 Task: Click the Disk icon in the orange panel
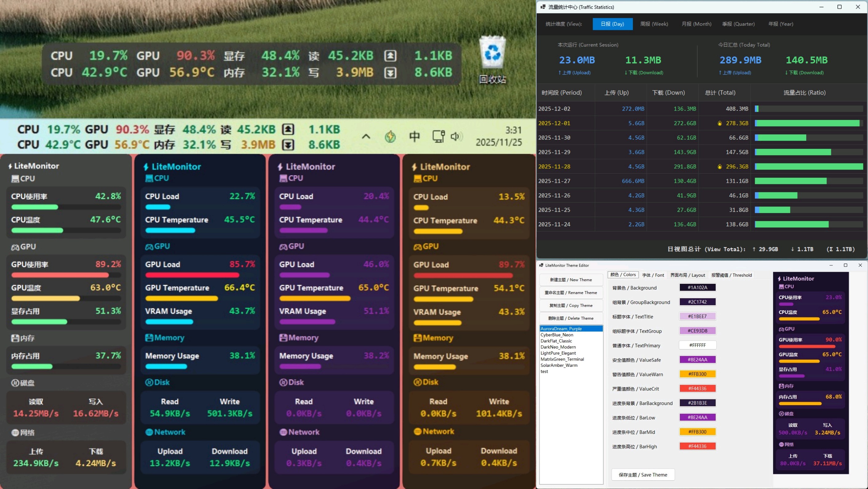(x=417, y=382)
